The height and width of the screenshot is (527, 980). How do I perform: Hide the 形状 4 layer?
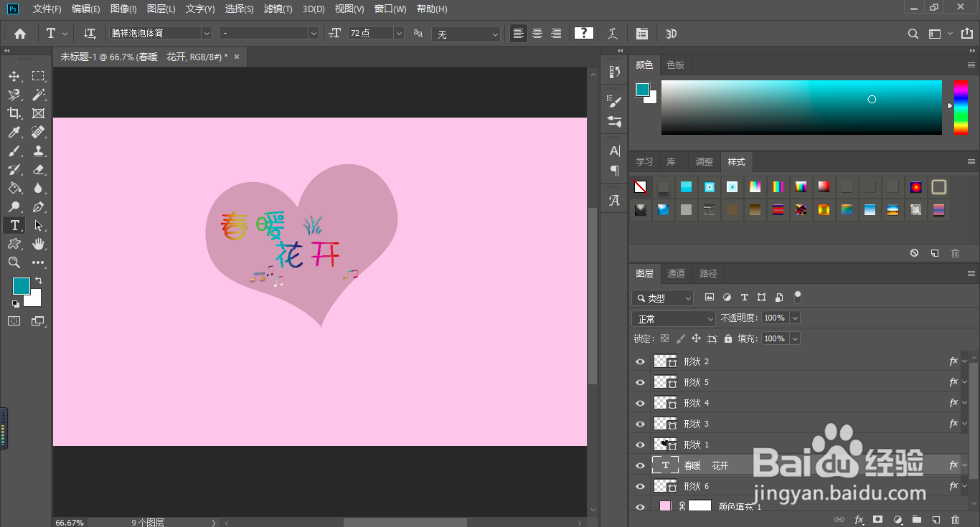(641, 403)
